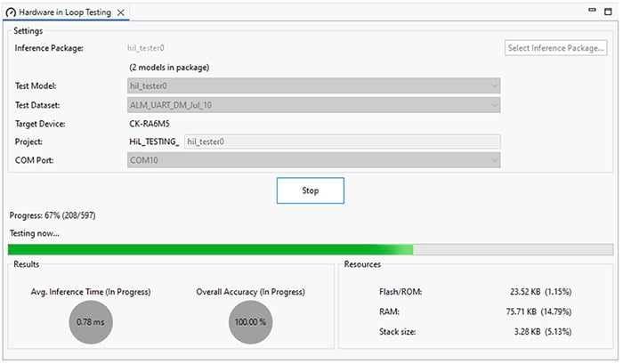Screen dimensions: 623x364
Task: Expand the Test Dataset dropdown
Action: click(x=313, y=105)
